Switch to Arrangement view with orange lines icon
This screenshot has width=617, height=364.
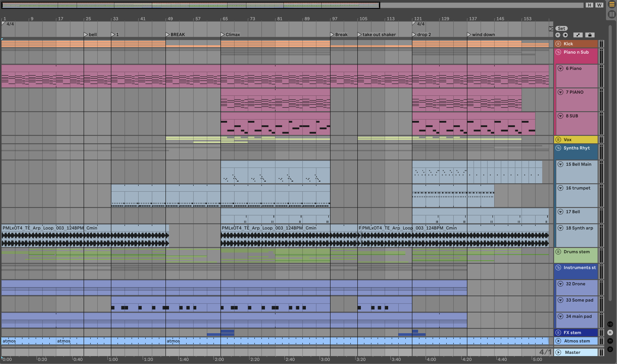point(611,5)
